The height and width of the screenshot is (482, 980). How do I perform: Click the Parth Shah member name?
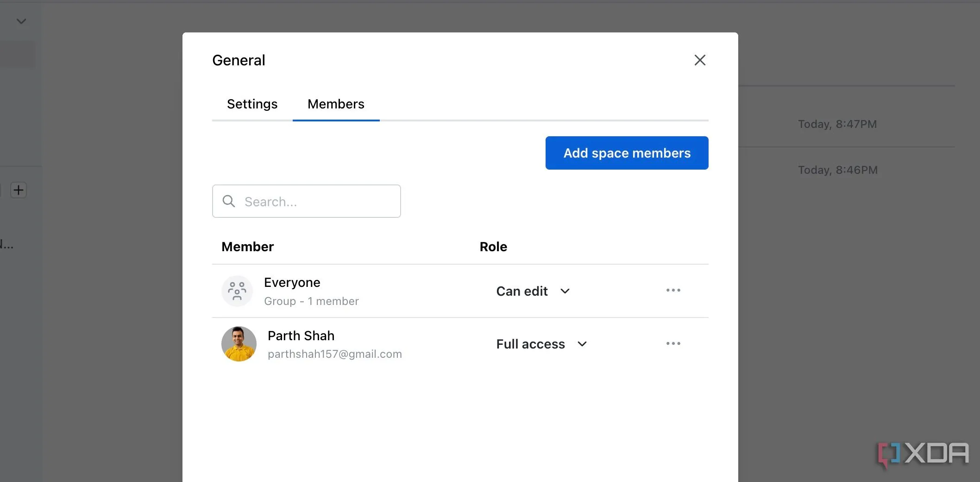(x=301, y=336)
